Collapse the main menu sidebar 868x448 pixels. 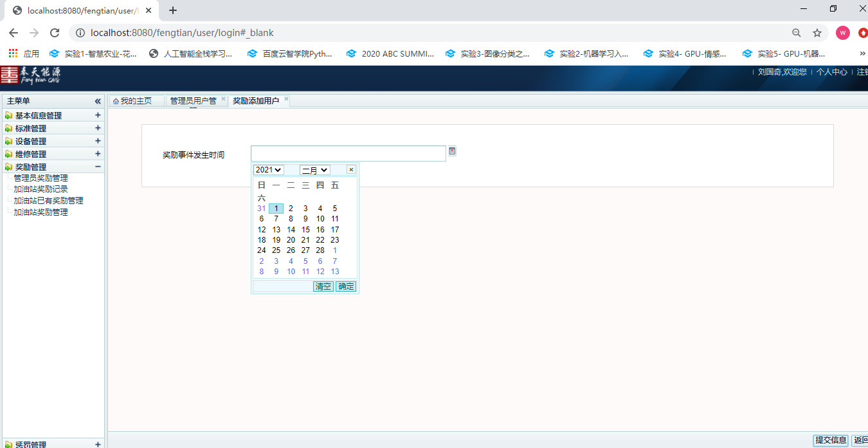98,101
